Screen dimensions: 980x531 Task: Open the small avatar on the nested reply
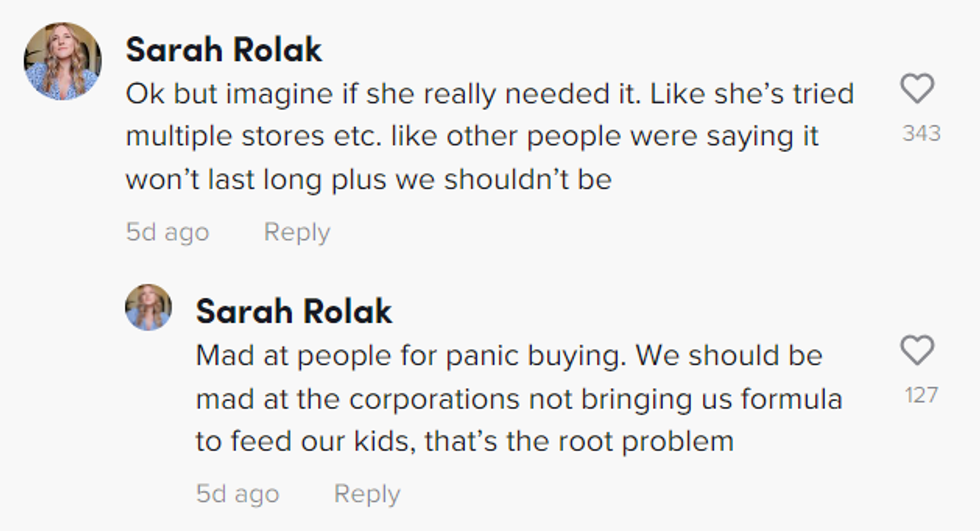click(148, 307)
